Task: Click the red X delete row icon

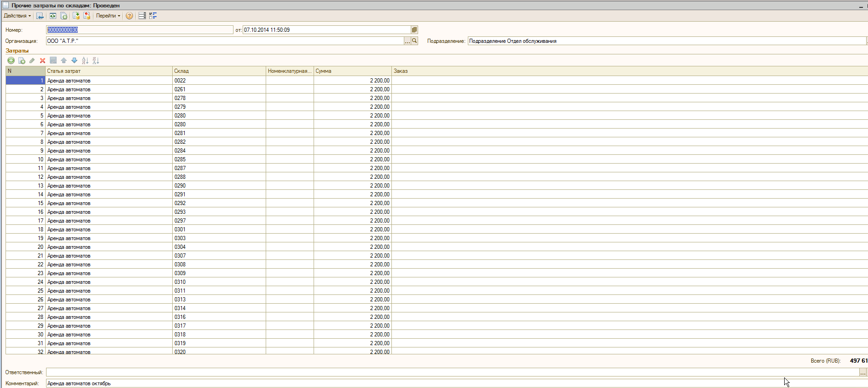Action: tap(42, 60)
